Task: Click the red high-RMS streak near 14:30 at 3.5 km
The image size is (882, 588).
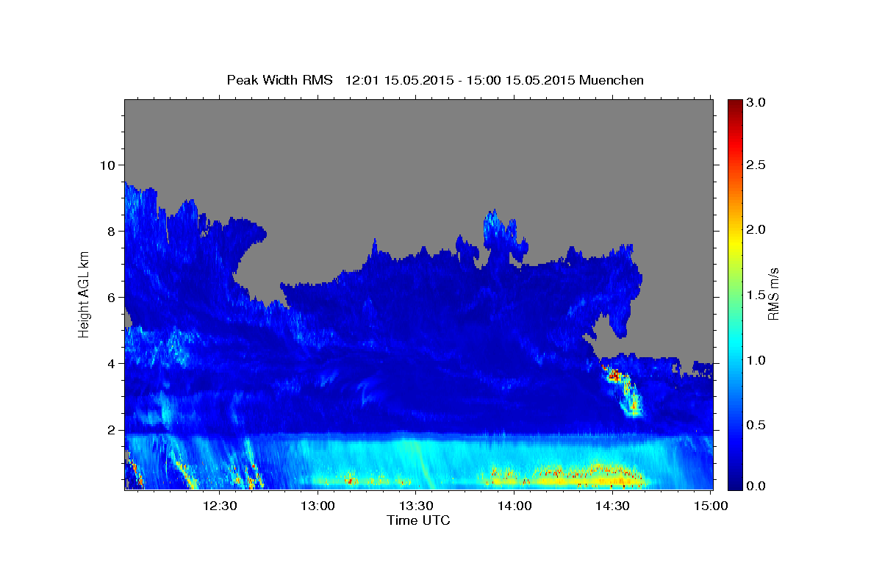Action: coord(615,376)
